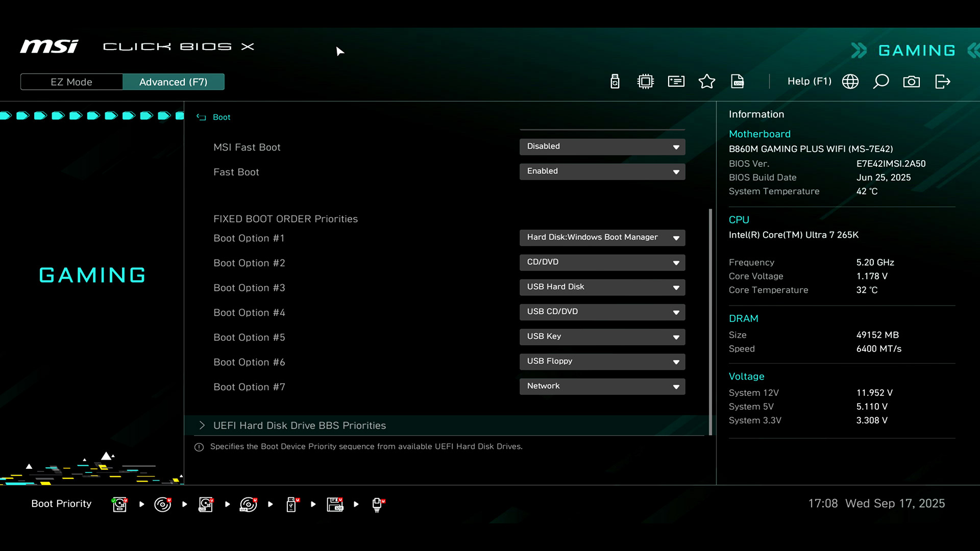Expand UEFI Hard Disk Drive BBS Priorities
The image size is (980, 551).
point(300,425)
